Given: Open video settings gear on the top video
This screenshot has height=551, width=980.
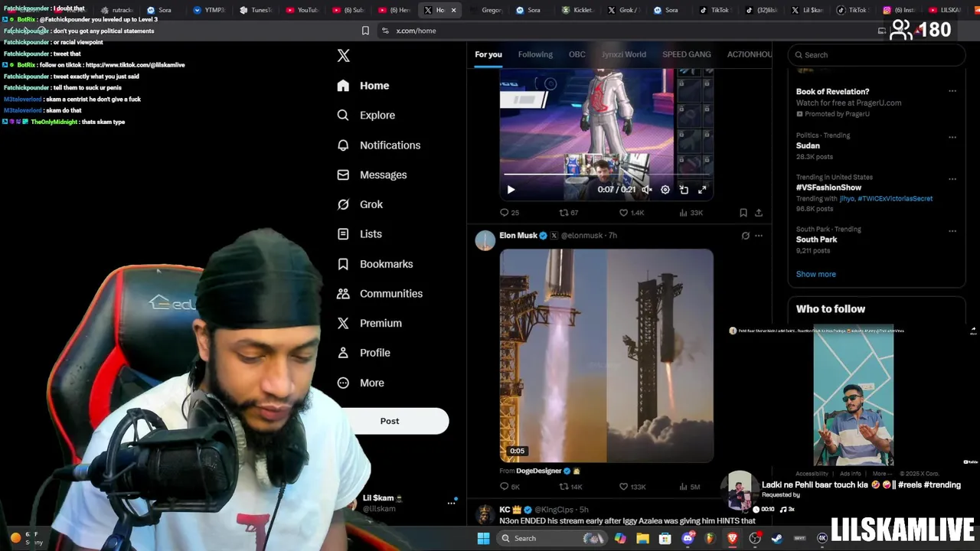Looking at the screenshot, I should click(665, 190).
